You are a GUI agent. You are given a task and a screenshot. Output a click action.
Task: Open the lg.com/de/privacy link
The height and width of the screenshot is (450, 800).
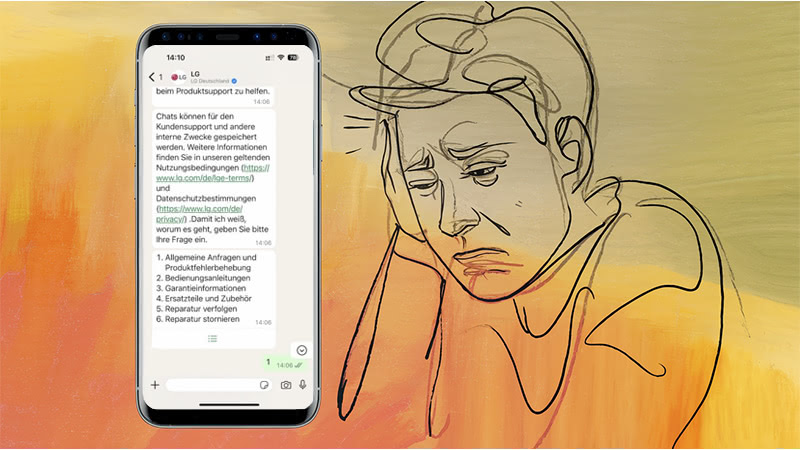199,214
